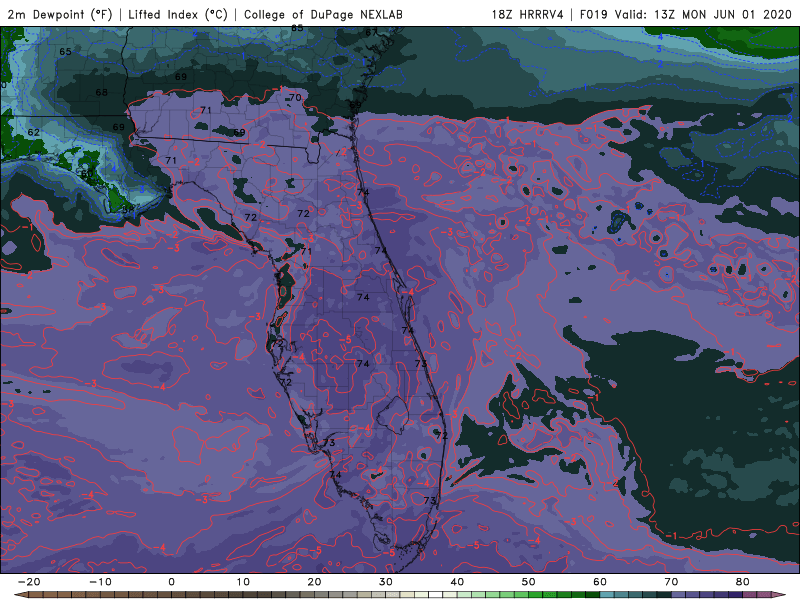The height and width of the screenshot is (600, 800).
Task: Click the "0" colorbar scale label
Action: click(x=171, y=582)
